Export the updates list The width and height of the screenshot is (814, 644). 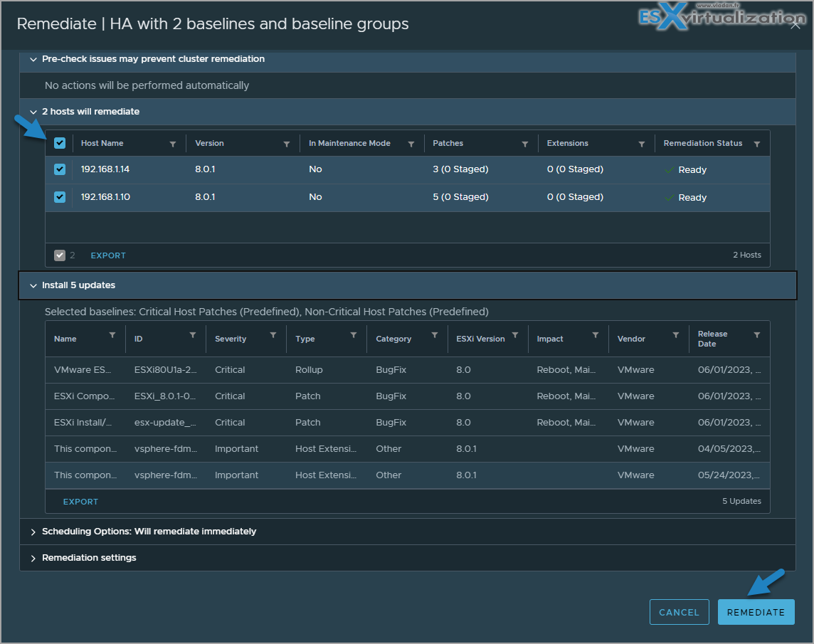click(x=80, y=502)
